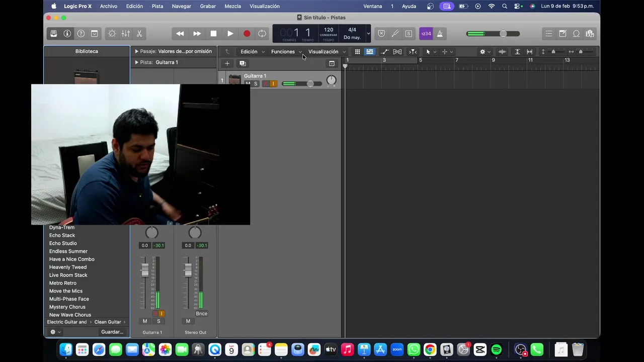Toggle the Flex bowtie icon
The image size is (644, 362).
[x=397, y=52]
